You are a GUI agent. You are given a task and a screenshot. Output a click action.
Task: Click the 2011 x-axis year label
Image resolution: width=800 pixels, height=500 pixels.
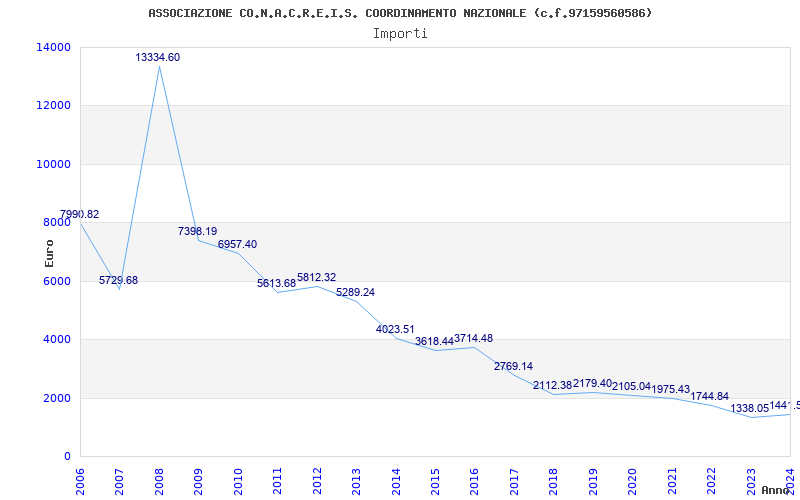click(277, 481)
